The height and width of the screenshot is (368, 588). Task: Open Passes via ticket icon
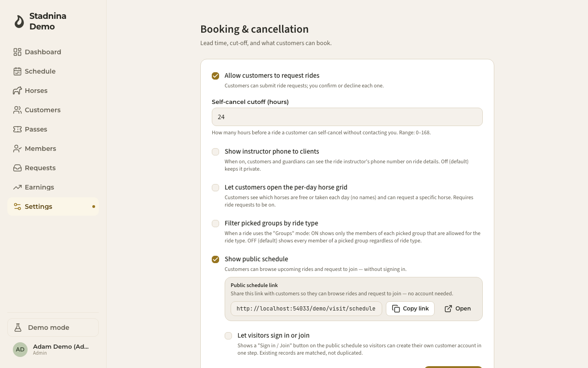coord(17,129)
